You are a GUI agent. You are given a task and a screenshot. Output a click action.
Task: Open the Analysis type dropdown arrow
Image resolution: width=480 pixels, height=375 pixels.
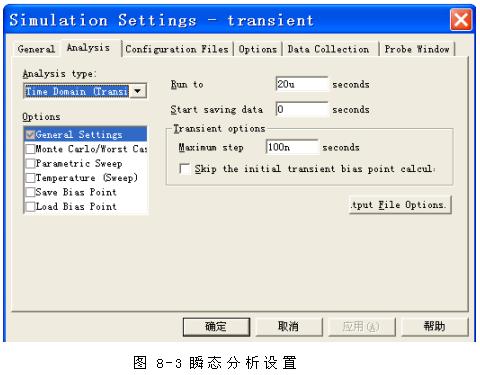(138, 91)
